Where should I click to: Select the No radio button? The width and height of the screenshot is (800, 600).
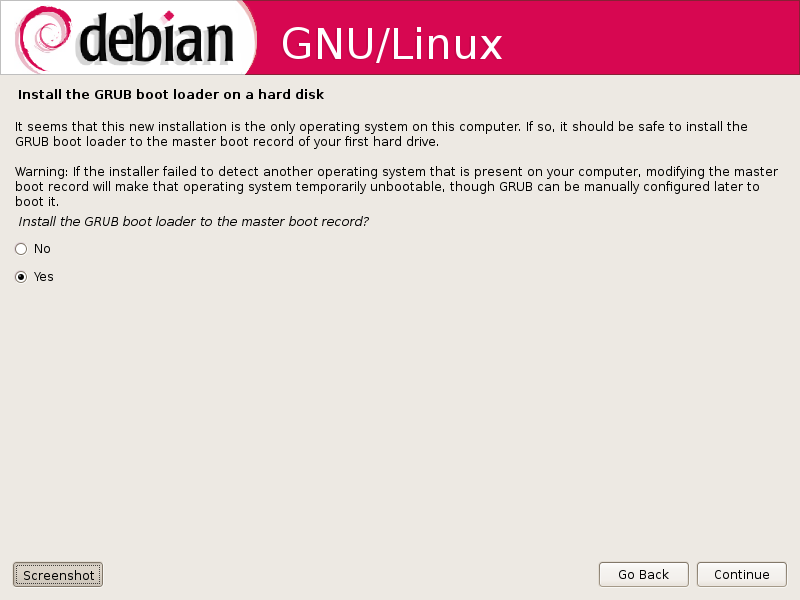click(21, 249)
